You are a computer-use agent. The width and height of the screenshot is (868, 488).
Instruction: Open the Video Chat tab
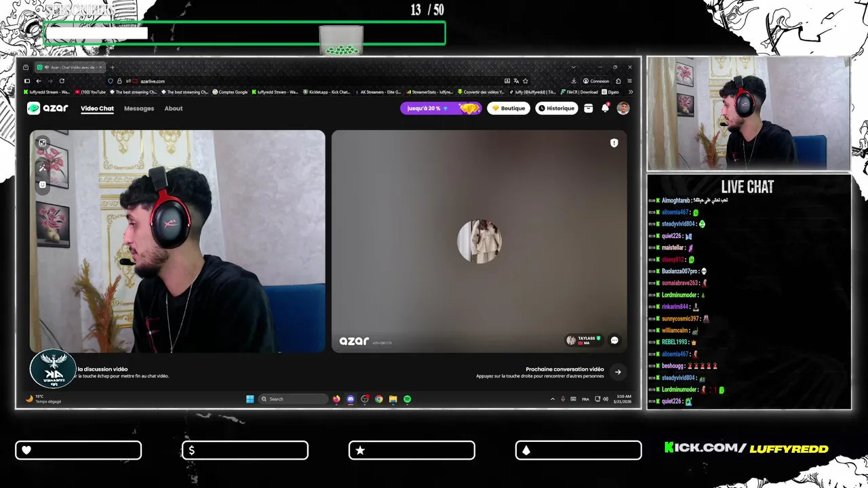(97, 108)
